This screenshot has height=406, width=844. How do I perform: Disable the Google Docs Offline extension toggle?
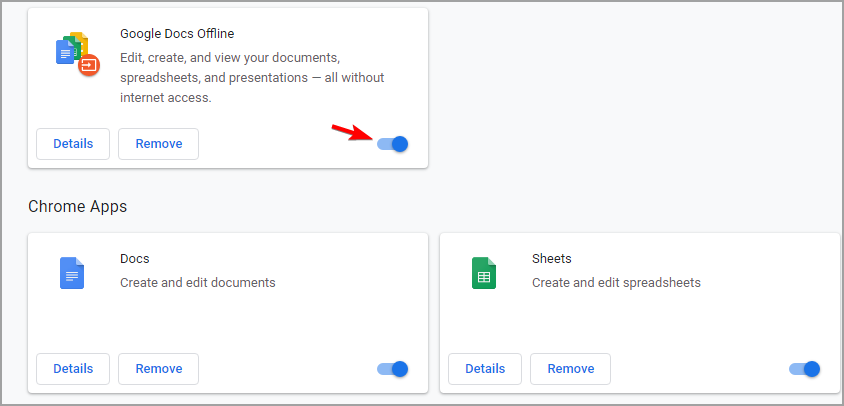pos(393,144)
